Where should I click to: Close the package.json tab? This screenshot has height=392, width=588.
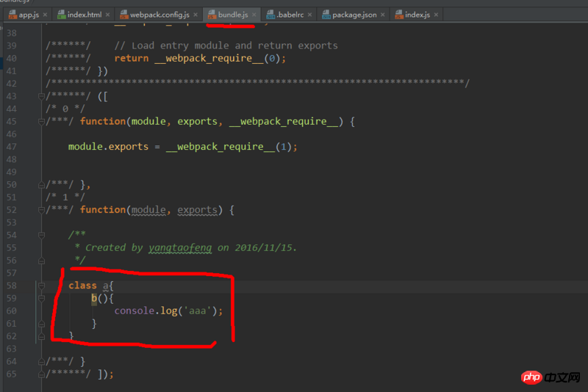383,15
